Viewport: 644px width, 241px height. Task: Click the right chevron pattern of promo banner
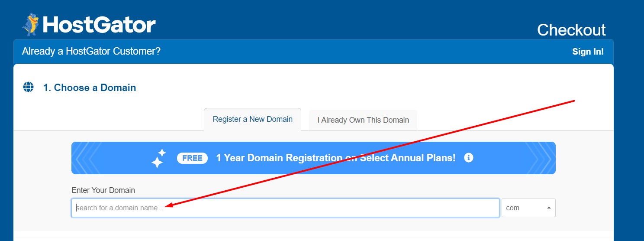(x=540, y=158)
